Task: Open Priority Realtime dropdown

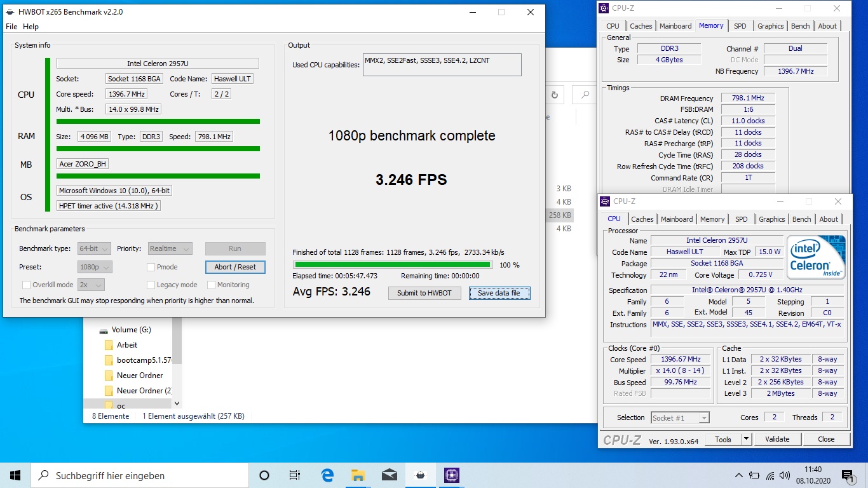Action: [170, 248]
